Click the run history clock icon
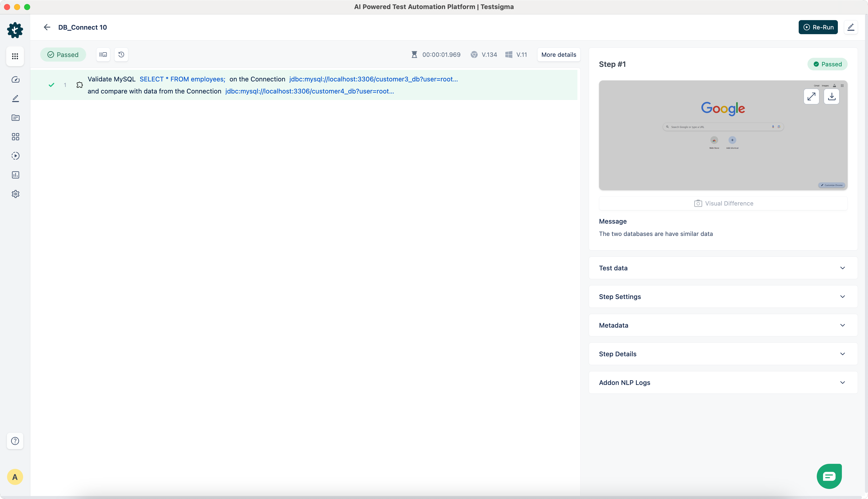 coord(121,55)
